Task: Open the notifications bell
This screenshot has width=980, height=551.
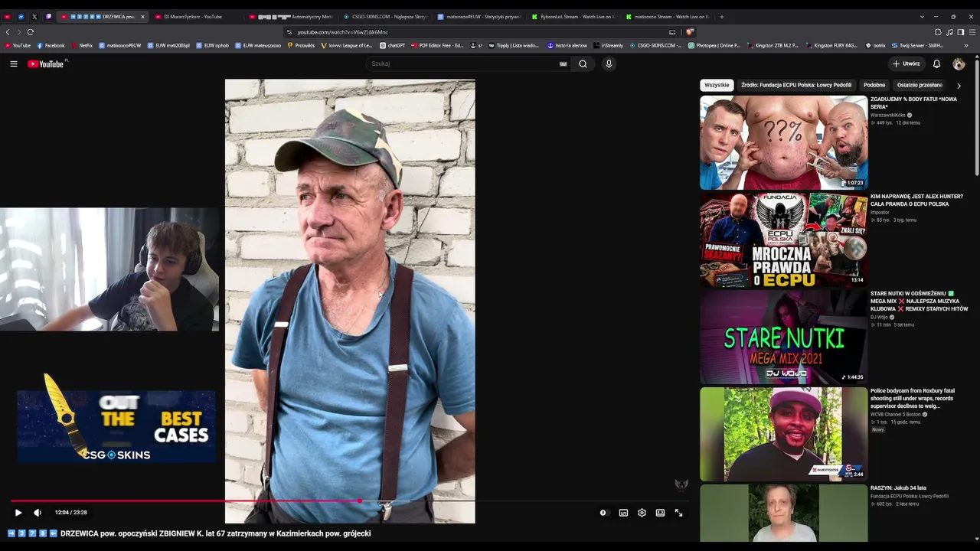Action: click(936, 64)
